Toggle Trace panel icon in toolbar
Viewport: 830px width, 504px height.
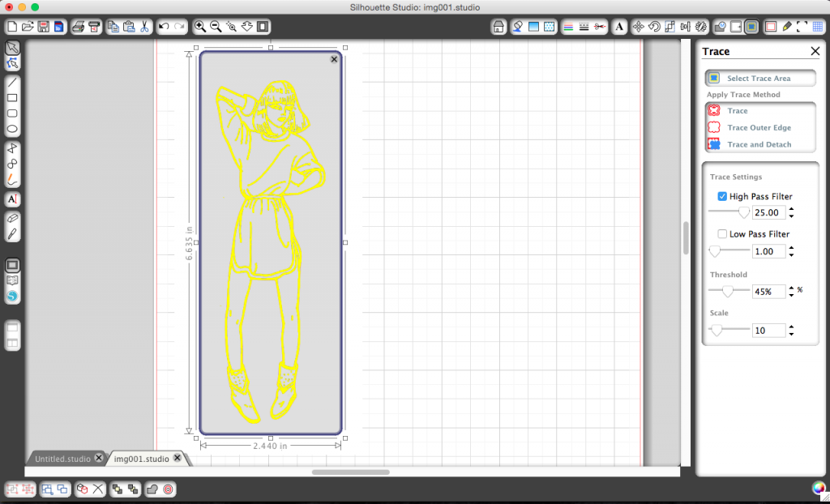751,27
